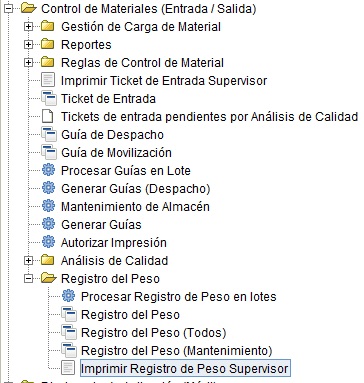Select Imprimir Registro de Peso Supervisor

point(185,369)
